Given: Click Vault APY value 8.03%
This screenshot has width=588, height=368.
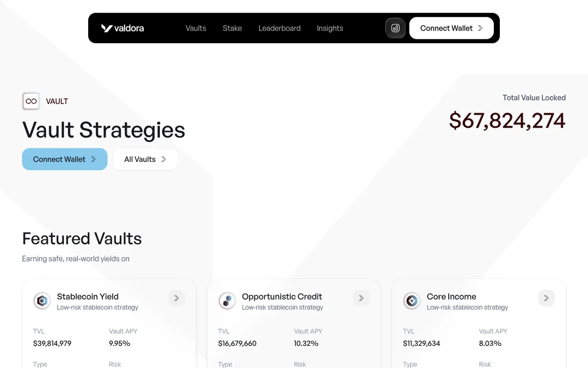Looking at the screenshot, I should coord(490,343).
